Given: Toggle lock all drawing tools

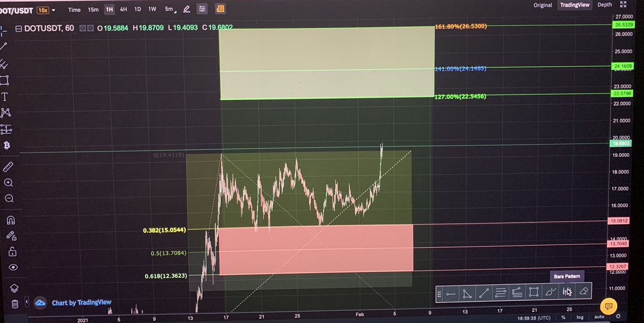Looking at the screenshot, I should point(12,252).
